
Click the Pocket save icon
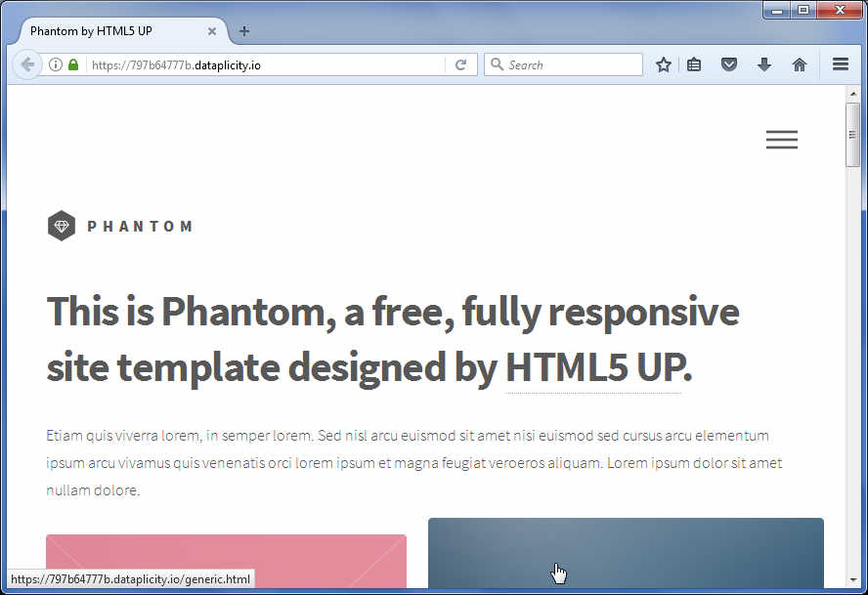pyautogui.click(x=728, y=65)
